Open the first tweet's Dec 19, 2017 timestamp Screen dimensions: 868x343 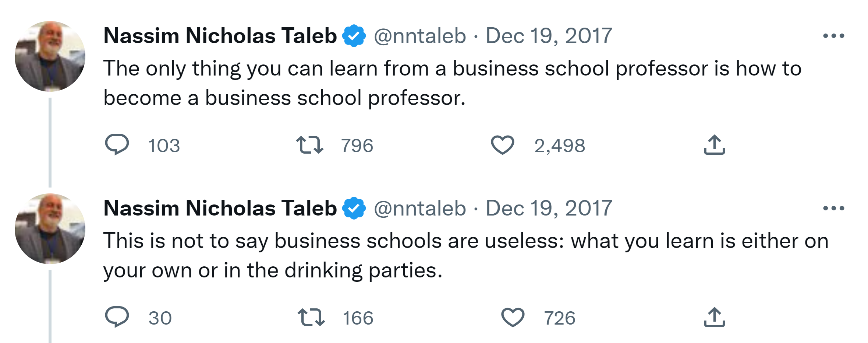549,36
